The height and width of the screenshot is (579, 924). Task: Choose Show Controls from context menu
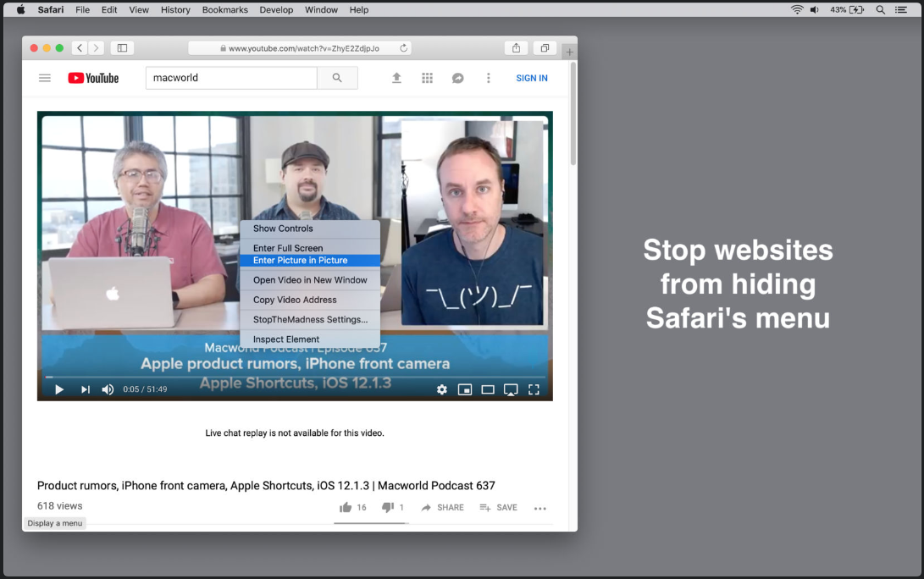click(310, 229)
